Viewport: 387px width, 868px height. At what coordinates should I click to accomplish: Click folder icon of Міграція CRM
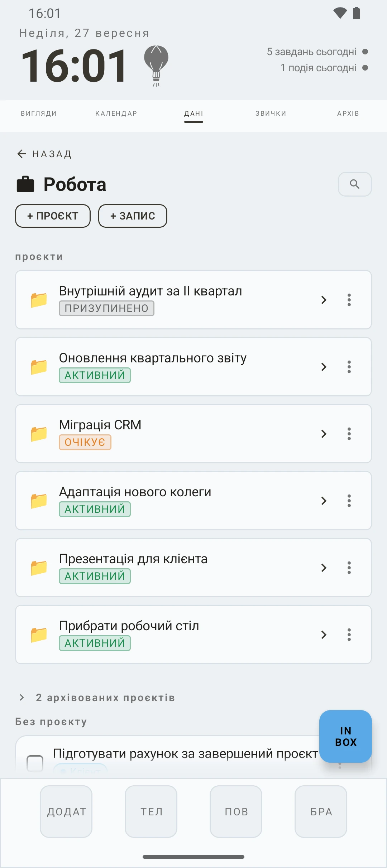tap(39, 434)
